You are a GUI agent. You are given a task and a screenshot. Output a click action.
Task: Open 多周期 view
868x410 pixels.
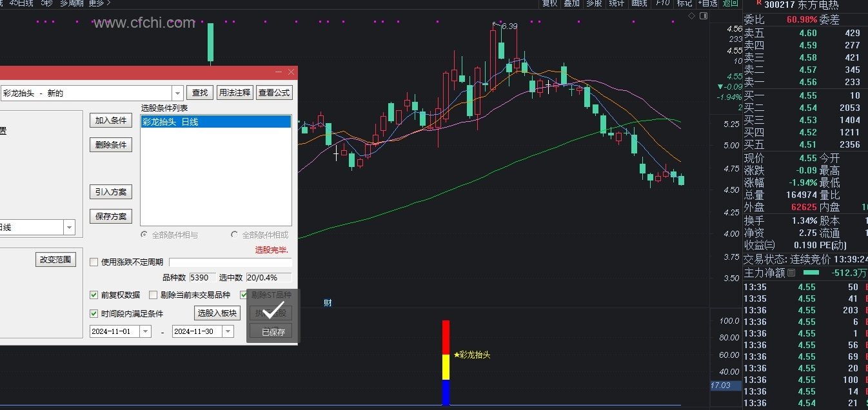pyautogui.click(x=72, y=3)
